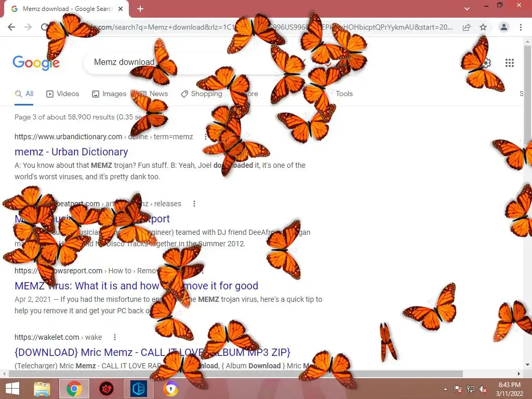Close the Memz download tab
Image resolution: width=532 pixels, height=399 pixels.
[x=121, y=9]
